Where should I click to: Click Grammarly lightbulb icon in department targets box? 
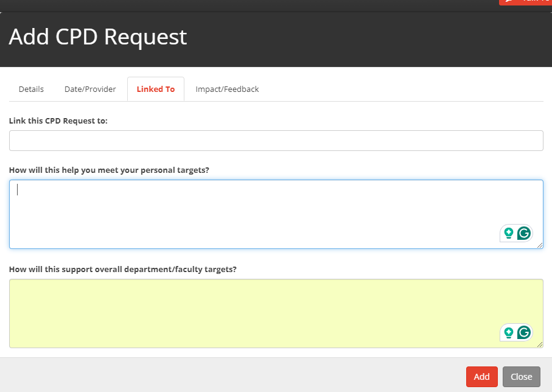(x=508, y=332)
